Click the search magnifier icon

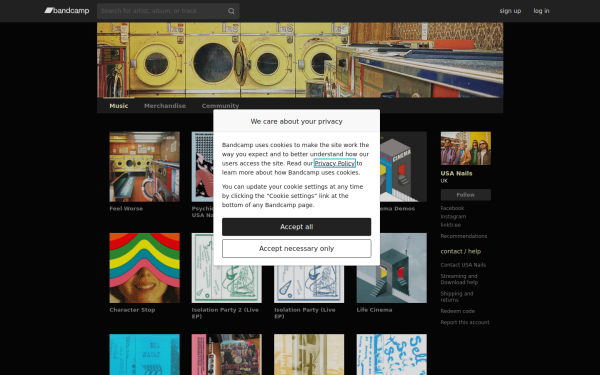pyautogui.click(x=231, y=11)
